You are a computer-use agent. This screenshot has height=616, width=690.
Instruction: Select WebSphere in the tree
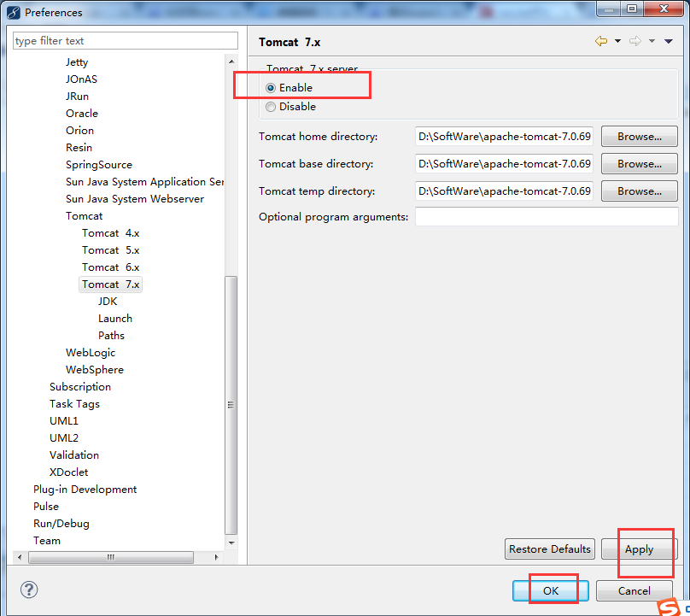point(95,370)
